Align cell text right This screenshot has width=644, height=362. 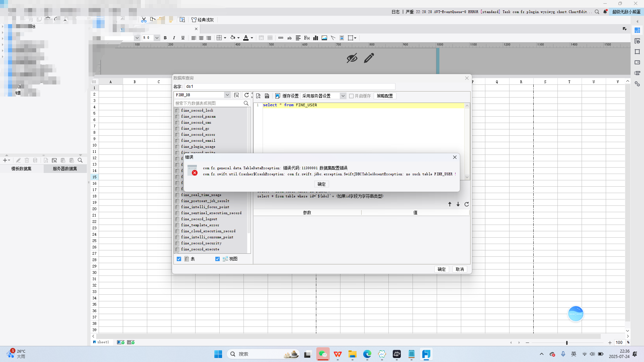click(x=209, y=38)
